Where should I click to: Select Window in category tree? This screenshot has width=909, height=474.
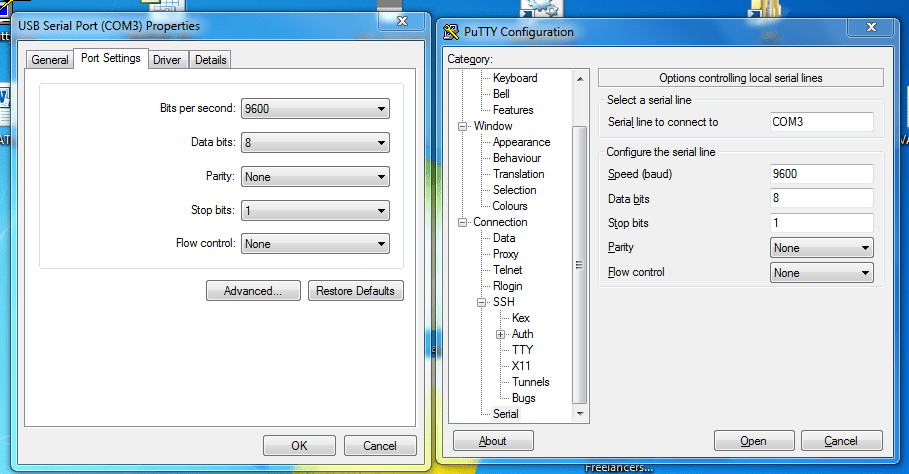[x=493, y=126]
